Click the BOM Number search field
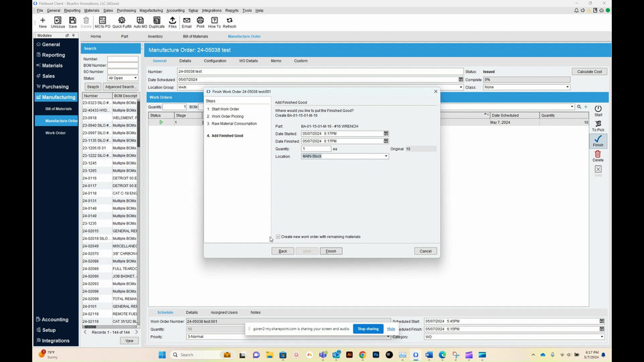The image size is (644, 362). tap(123, 65)
